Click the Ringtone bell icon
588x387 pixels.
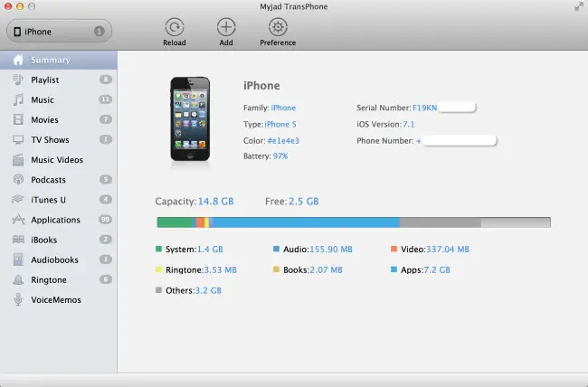coord(18,279)
